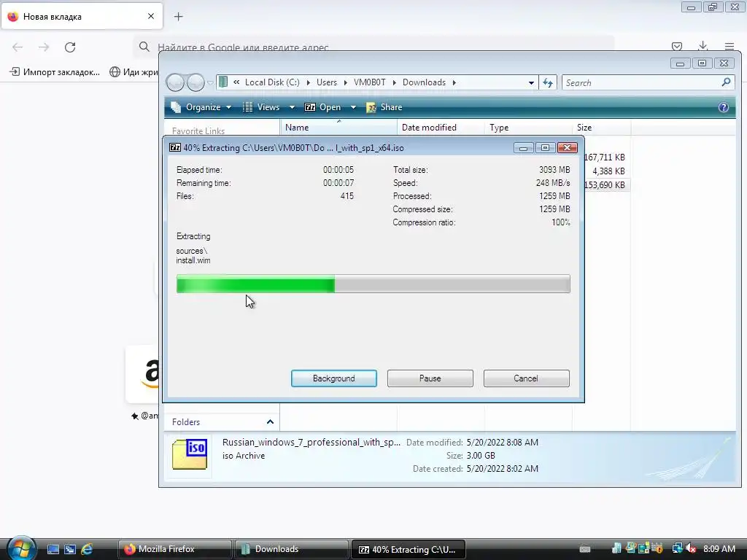747x560 pixels.
Task: Open Firefox downloads icon
Action: [703, 46]
